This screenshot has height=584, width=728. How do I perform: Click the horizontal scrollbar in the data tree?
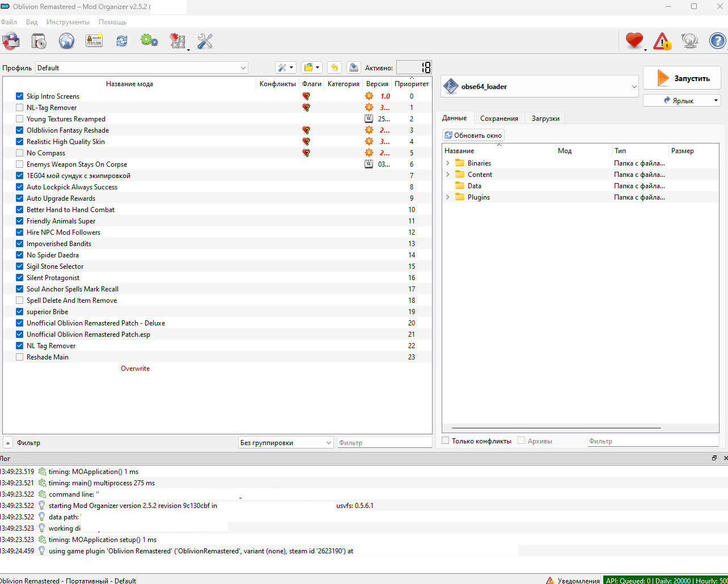tap(556, 428)
